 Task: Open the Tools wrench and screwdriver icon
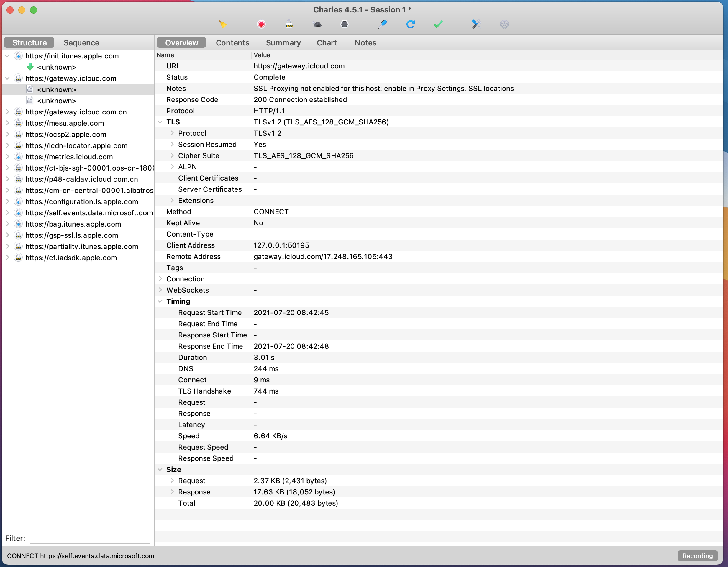[476, 24]
